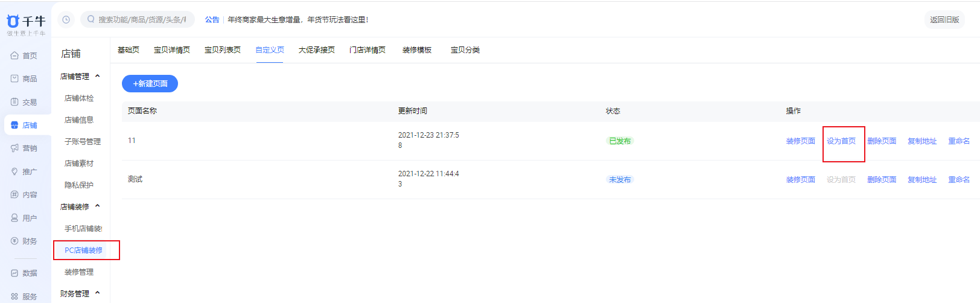Focus the top search input field
The image size is (980, 303).
pos(142,19)
